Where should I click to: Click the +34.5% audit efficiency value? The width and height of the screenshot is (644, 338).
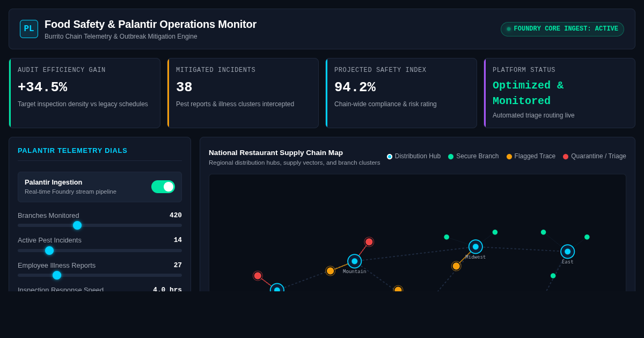pos(42,87)
